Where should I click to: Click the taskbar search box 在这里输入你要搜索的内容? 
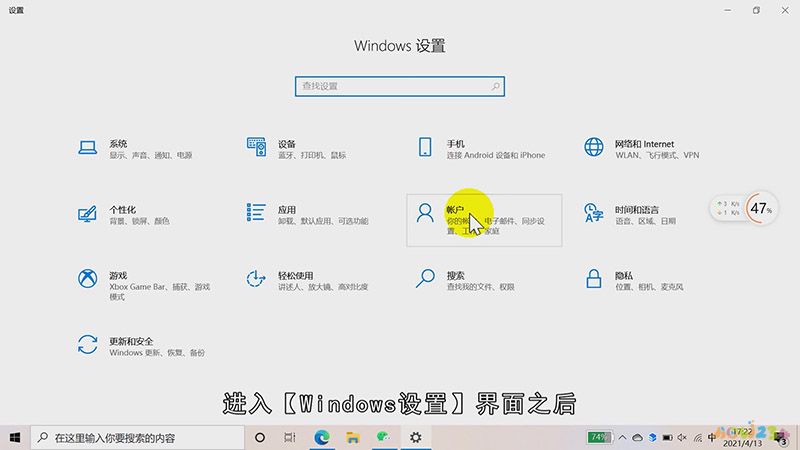(137, 438)
